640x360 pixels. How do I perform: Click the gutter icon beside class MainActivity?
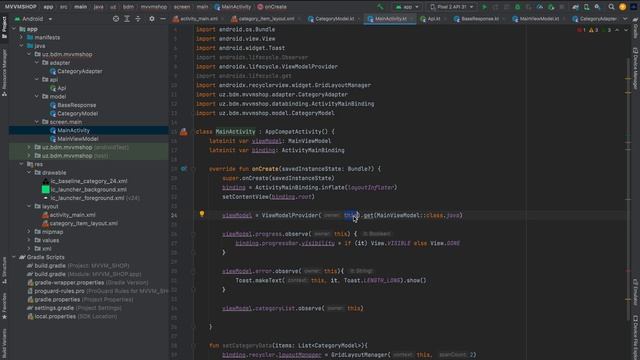click(184, 131)
